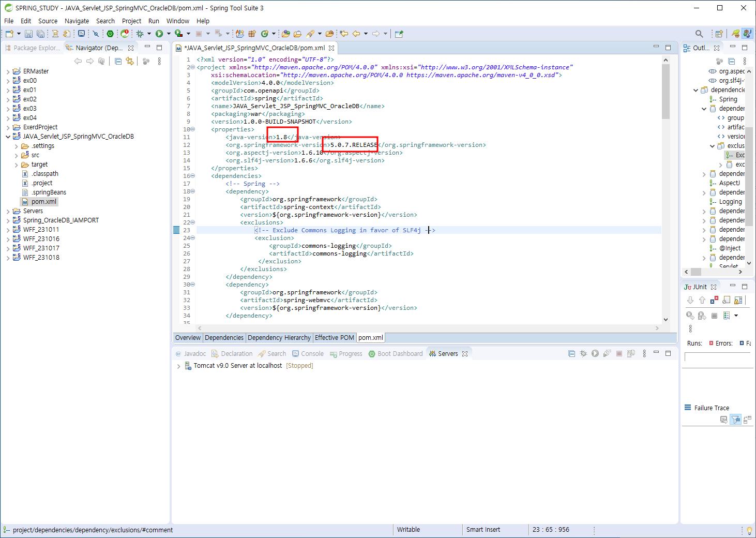Toggle Skip All Breakpoints toolbar icon
756x538 pixels.
pos(96,34)
